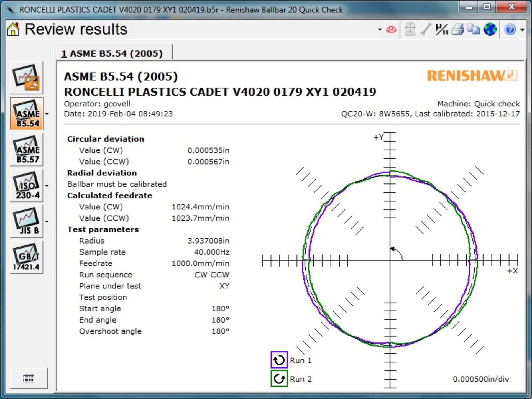Click the Plane under test value XY

point(224,286)
